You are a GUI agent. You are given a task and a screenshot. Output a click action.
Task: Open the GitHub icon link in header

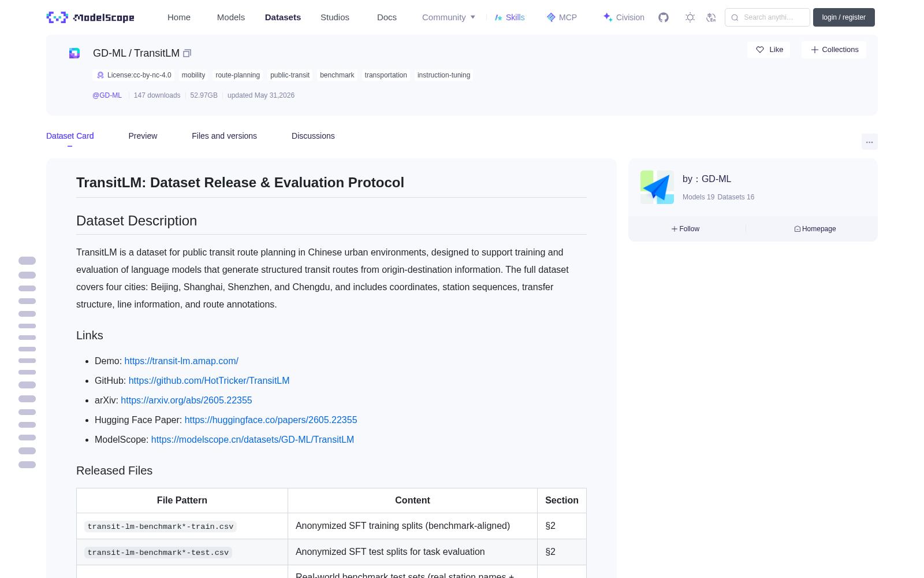(664, 17)
